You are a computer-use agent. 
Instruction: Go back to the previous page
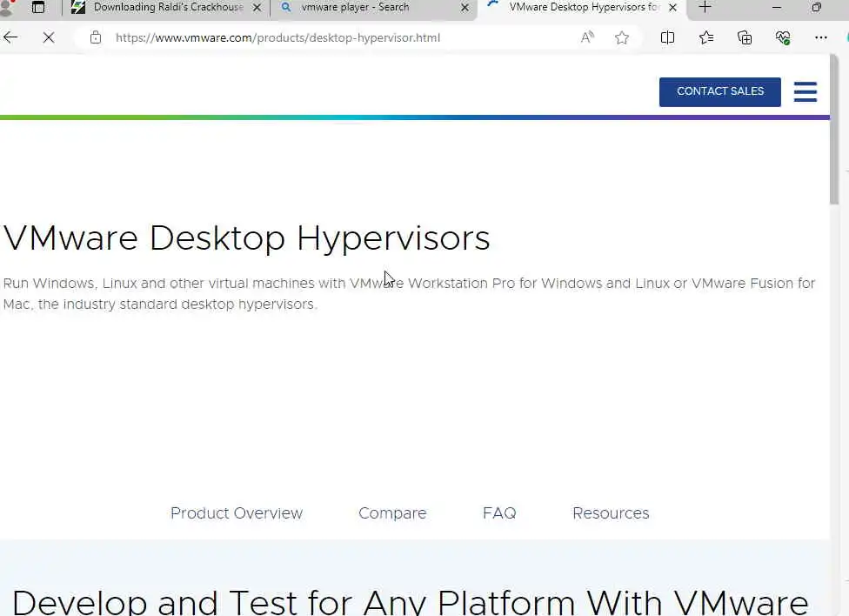point(10,37)
